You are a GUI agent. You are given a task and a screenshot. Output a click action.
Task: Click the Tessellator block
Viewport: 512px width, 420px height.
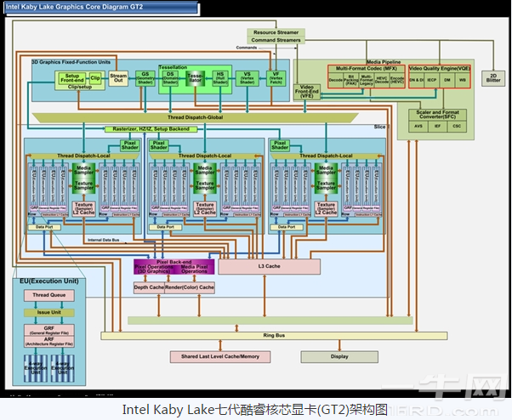click(196, 78)
